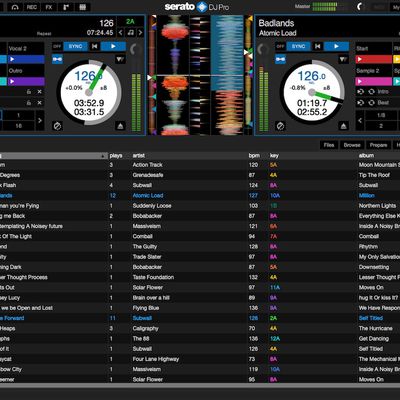This screenshot has height=400, width=400.
Task: Delete the lower saved loop on left deck
Action: [39, 103]
